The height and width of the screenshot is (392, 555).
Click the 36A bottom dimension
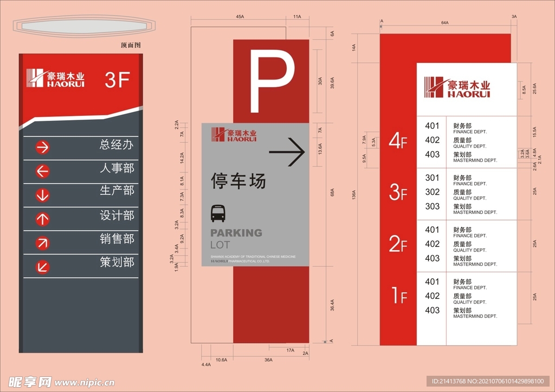point(269,360)
